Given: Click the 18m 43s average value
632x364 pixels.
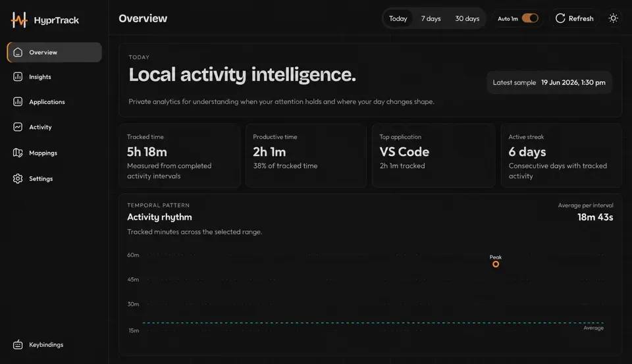Looking at the screenshot, I should point(595,217).
